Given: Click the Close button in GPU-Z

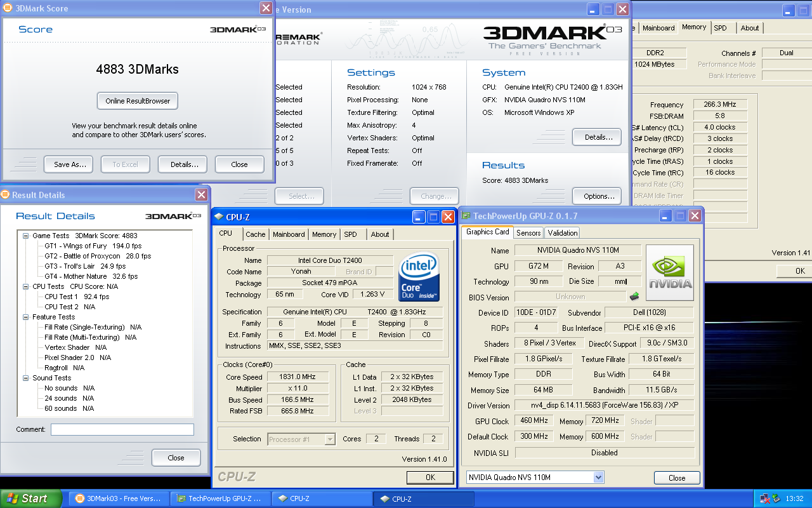Looking at the screenshot, I should (677, 478).
